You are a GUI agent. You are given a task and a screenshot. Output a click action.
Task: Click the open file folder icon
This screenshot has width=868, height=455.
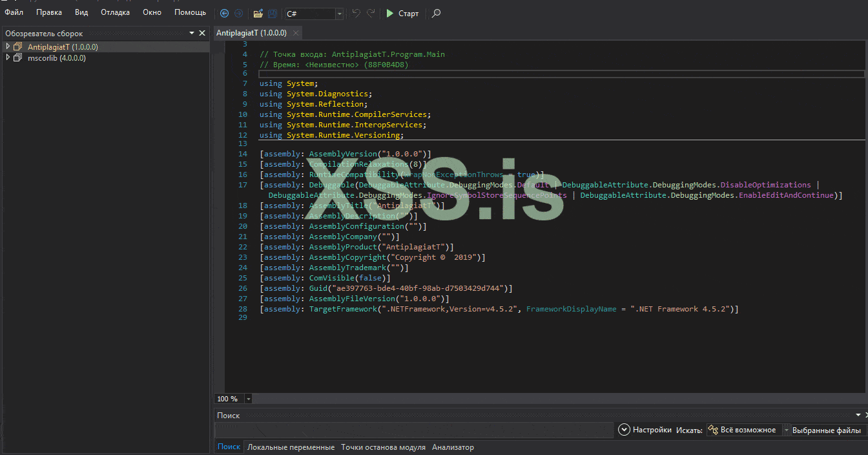[258, 13]
